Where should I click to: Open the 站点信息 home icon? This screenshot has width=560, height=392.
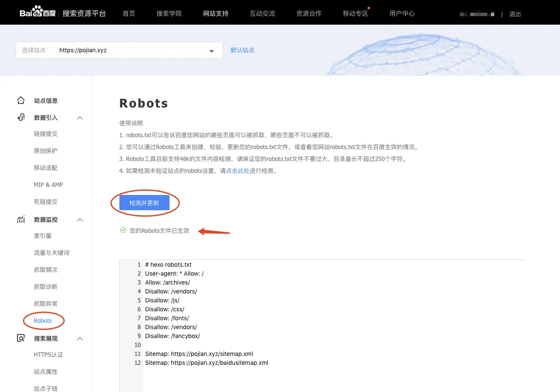click(x=21, y=101)
